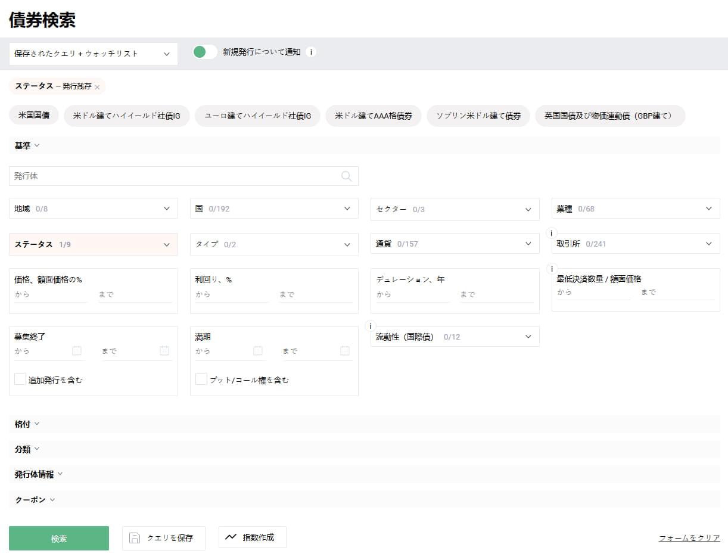Check the プット/コール権を含む checkbox

pos(201,379)
